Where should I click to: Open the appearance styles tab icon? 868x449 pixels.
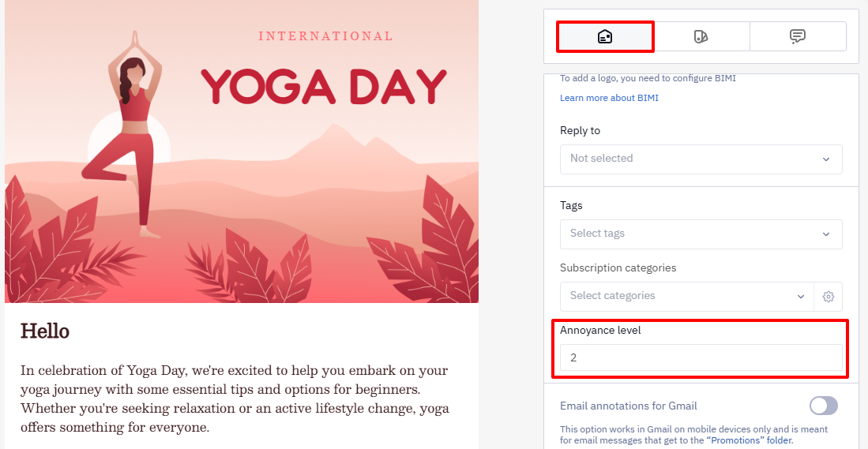701,36
